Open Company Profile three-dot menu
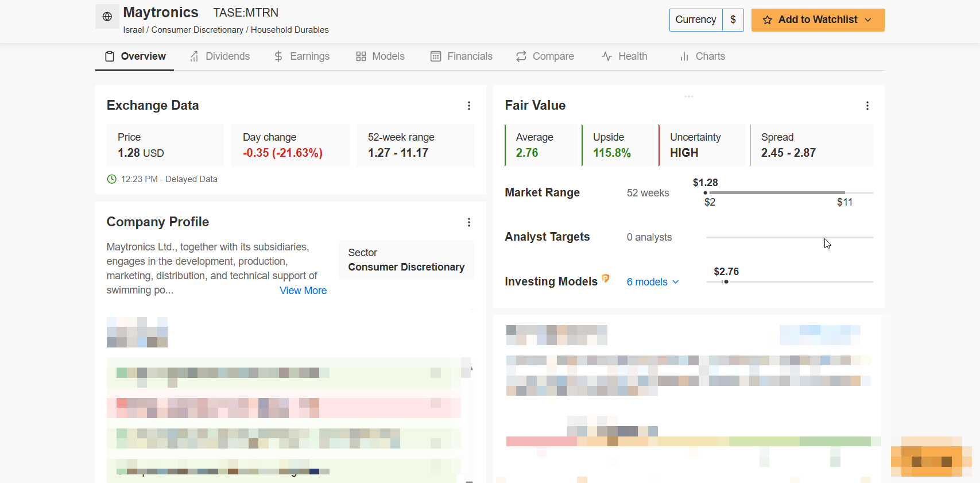The height and width of the screenshot is (483, 980). pos(469,222)
